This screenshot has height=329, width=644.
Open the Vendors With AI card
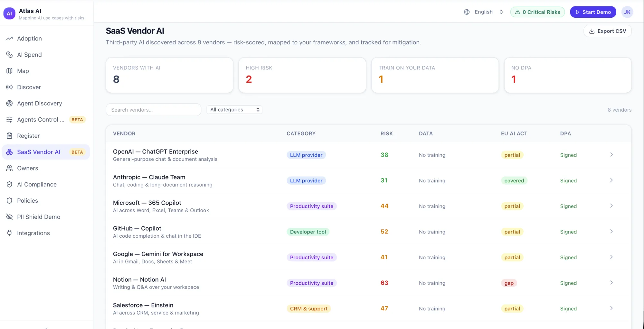(169, 75)
